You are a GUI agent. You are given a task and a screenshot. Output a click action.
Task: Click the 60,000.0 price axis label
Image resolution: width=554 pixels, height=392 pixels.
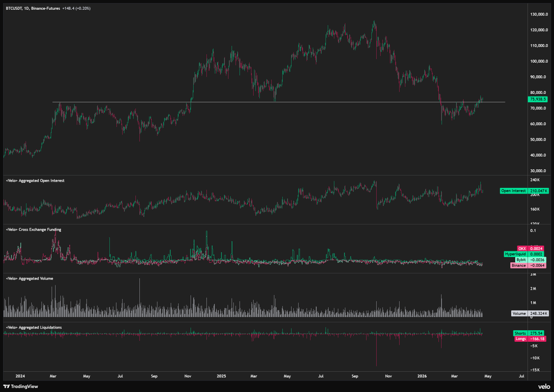538,124
